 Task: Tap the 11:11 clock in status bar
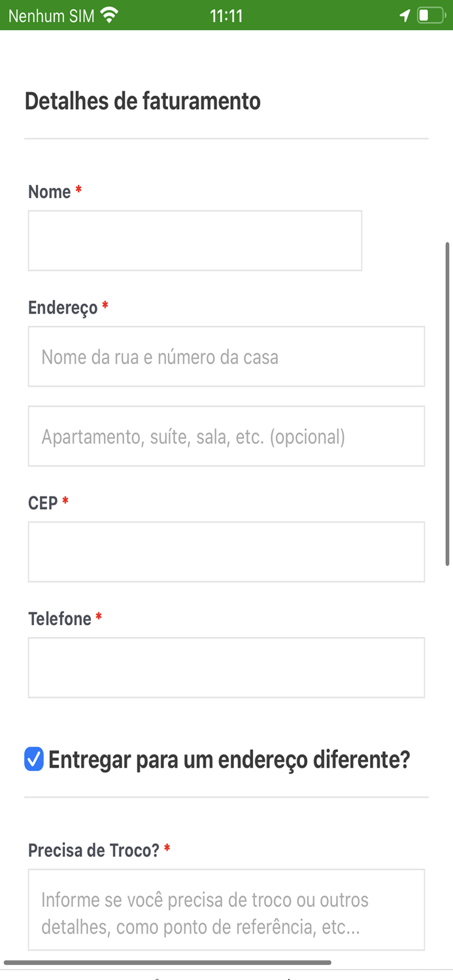(226, 14)
